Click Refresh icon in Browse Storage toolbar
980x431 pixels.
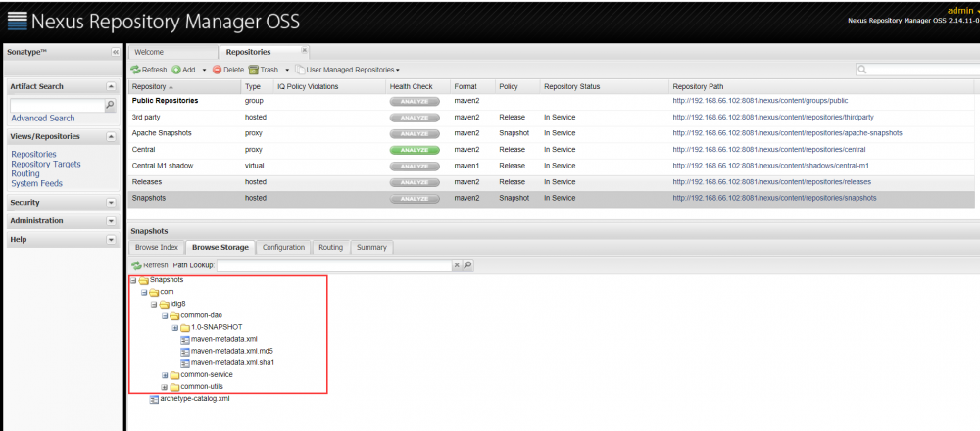[136, 265]
